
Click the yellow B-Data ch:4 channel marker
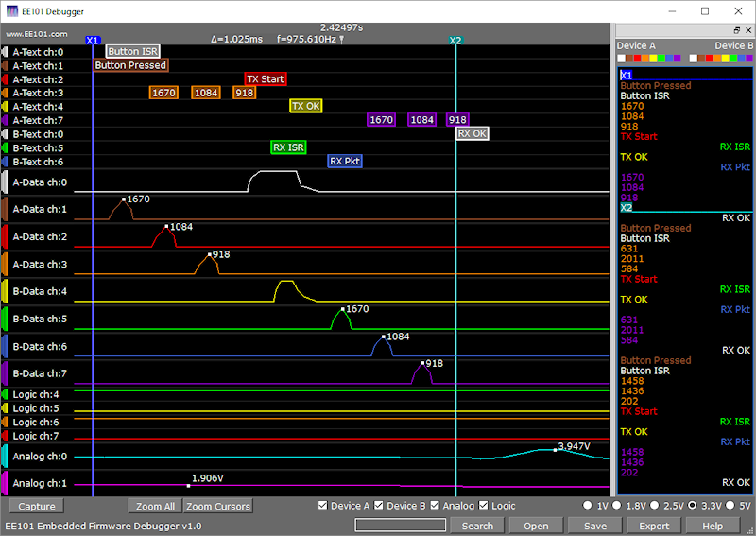(x=6, y=292)
